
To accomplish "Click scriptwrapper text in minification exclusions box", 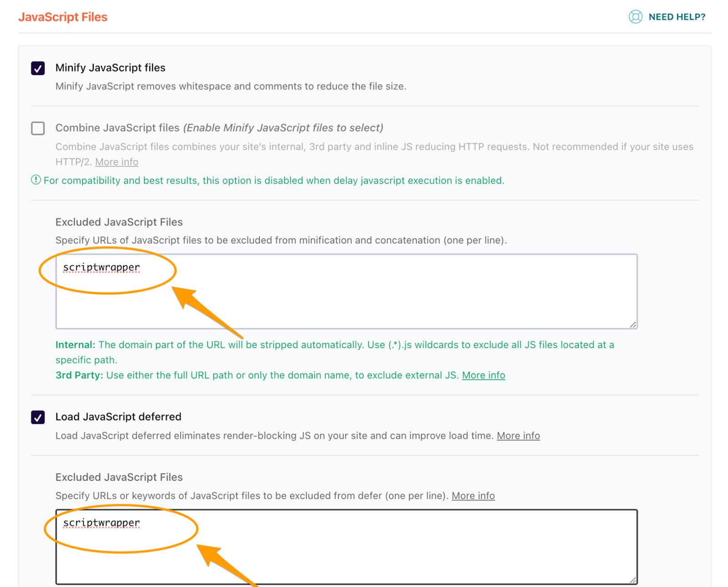I will coord(101,267).
